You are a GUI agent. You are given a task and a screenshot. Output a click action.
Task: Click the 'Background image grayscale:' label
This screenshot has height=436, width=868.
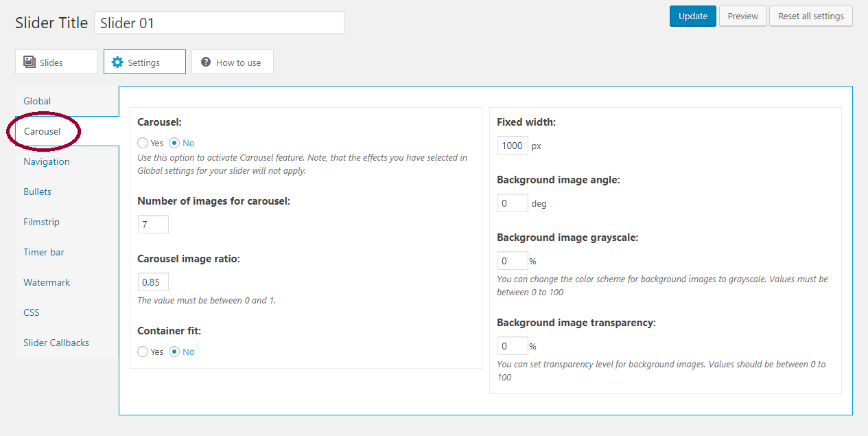[x=567, y=238]
